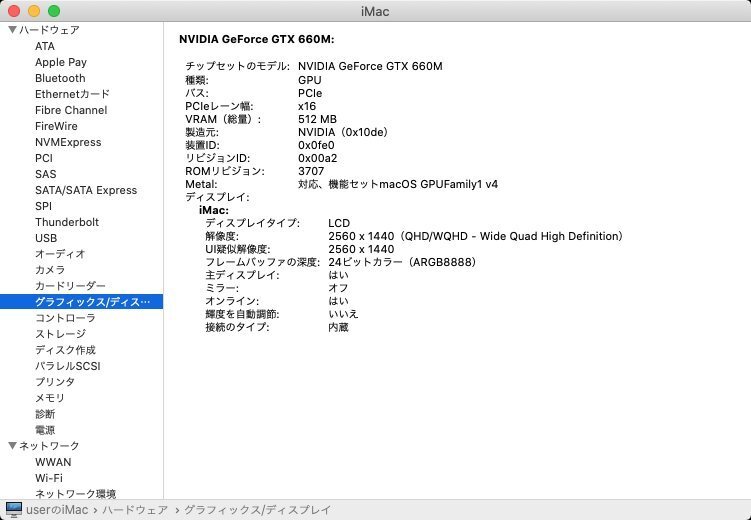Click the revision ID value 0x00a2
The image size is (751, 520).
[318, 158]
